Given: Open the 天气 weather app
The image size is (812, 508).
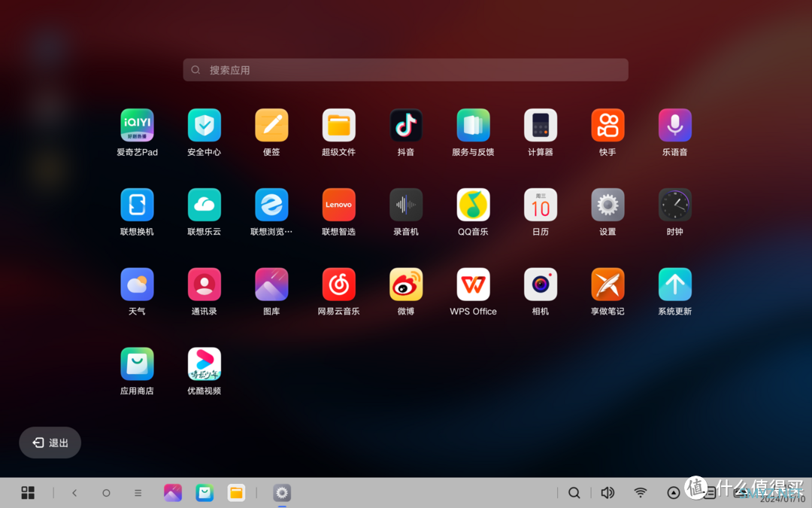Looking at the screenshot, I should click(137, 284).
